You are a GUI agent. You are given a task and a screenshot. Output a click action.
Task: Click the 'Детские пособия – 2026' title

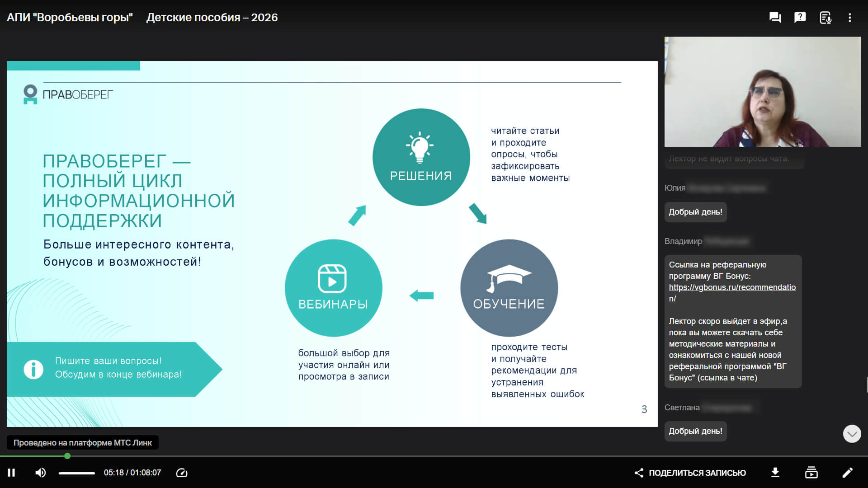coord(212,18)
